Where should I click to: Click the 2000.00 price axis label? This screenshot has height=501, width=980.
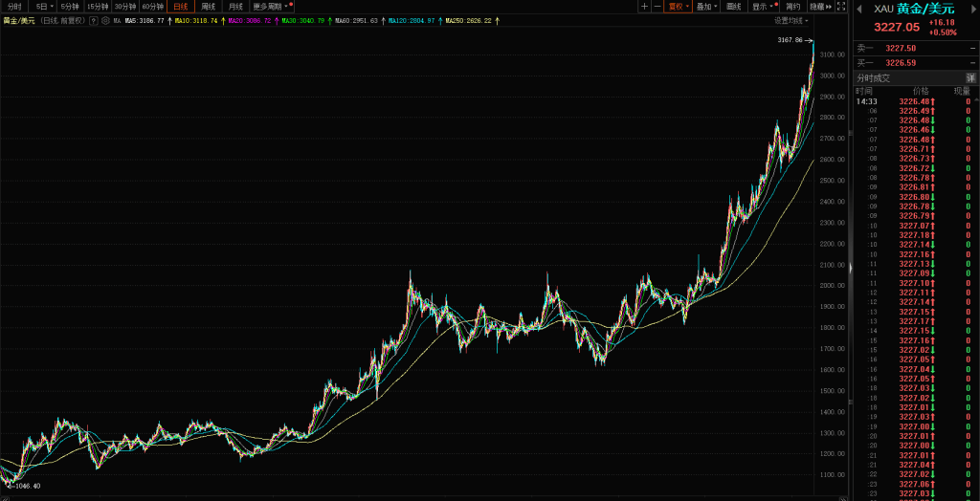(832, 286)
